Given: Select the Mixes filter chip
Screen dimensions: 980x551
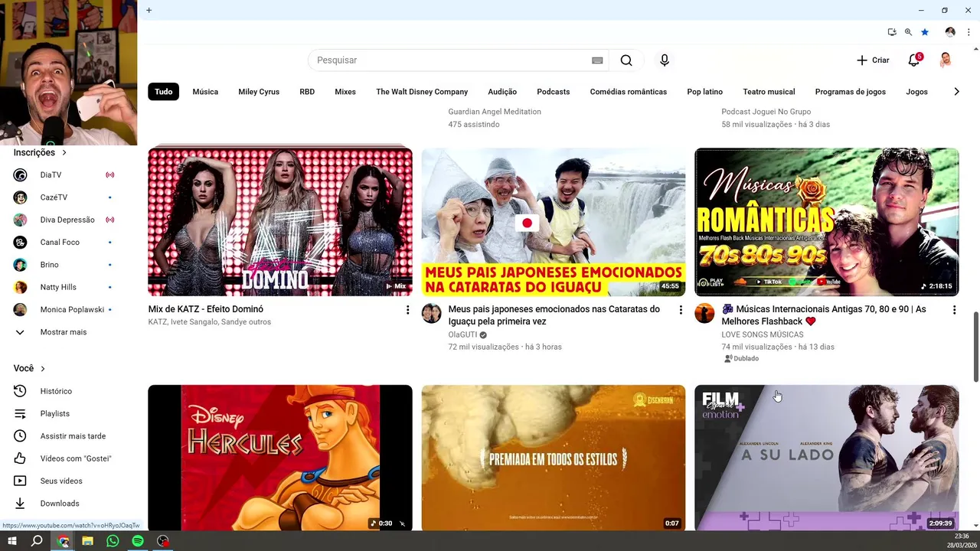Looking at the screenshot, I should pos(345,92).
